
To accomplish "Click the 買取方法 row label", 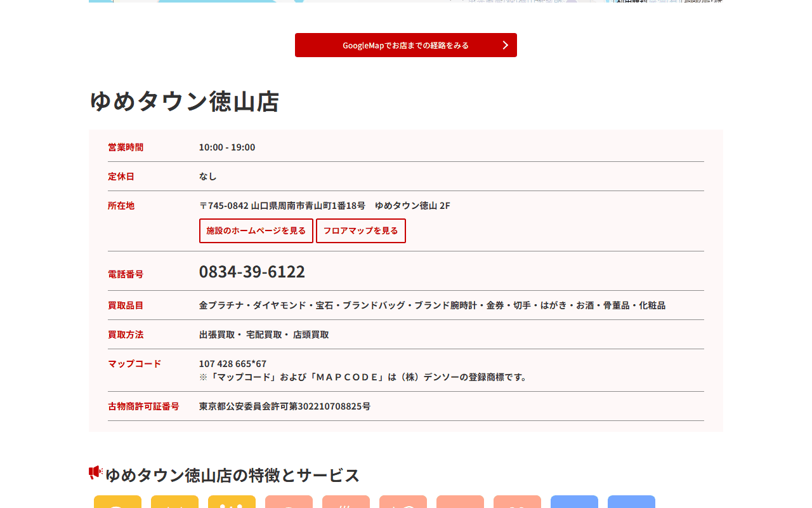I will click(126, 335).
